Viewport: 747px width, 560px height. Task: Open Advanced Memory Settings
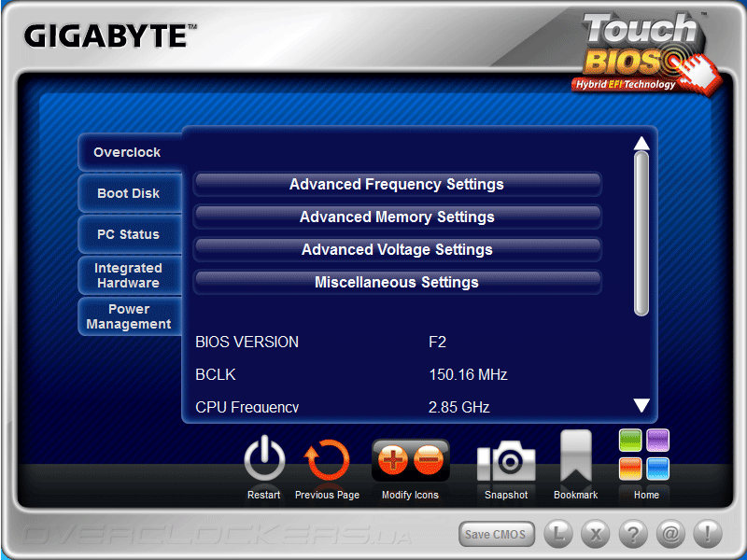click(x=397, y=217)
